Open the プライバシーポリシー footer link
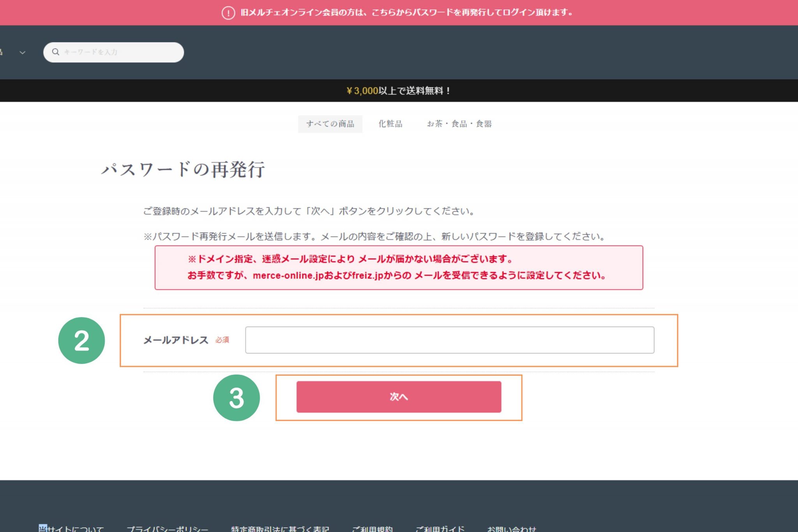798x532 pixels. [x=168, y=528]
